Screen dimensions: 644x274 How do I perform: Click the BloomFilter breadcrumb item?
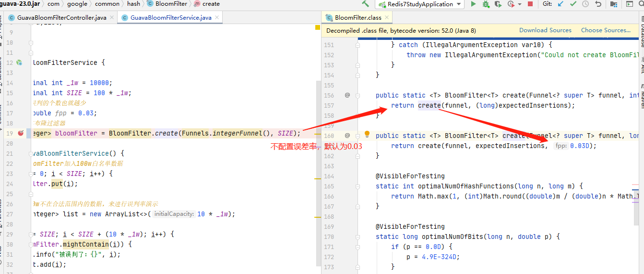tap(167, 4)
